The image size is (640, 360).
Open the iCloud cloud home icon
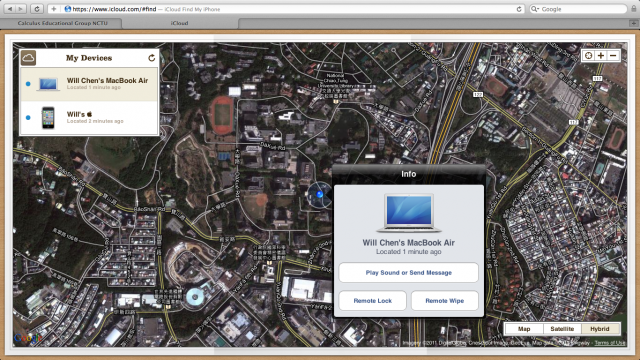pos(28,58)
